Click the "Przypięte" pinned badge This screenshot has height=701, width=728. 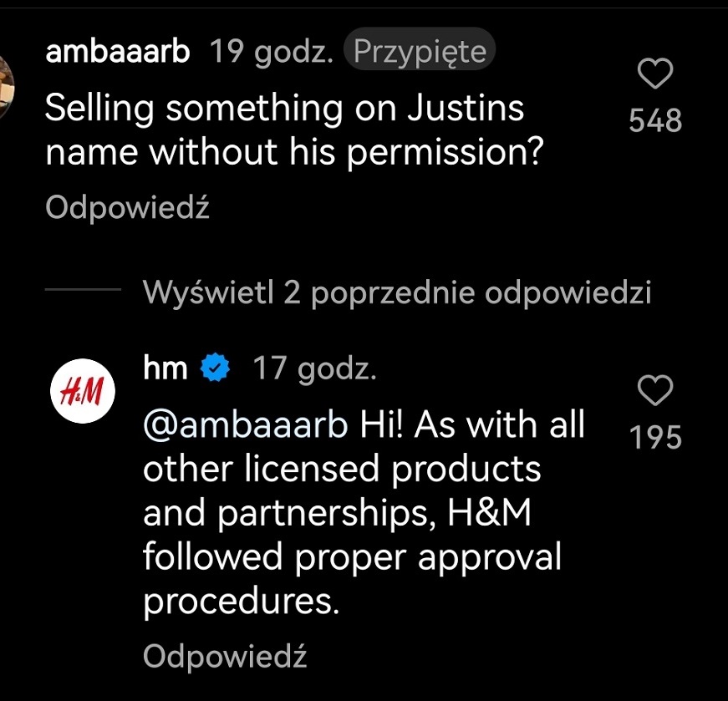click(419, 52)
